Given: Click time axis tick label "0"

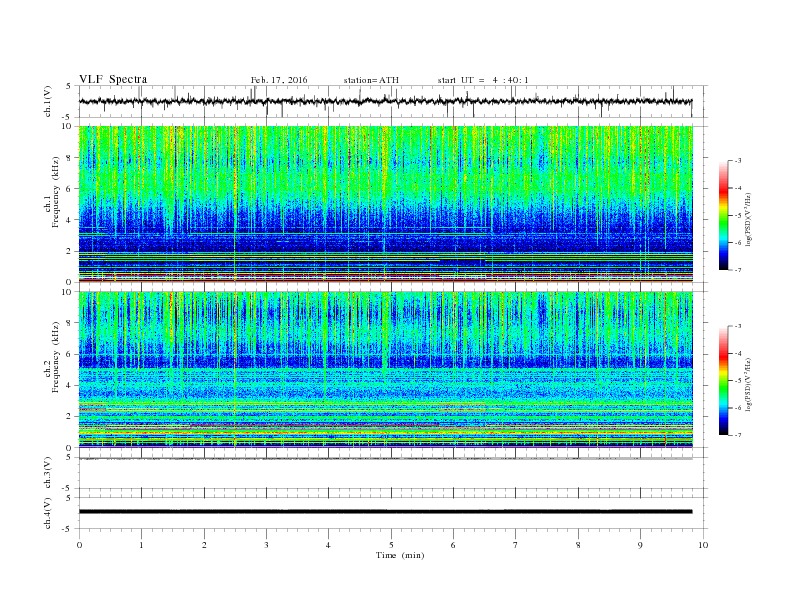Looking at the screenshot, I should tap(79, 545).
